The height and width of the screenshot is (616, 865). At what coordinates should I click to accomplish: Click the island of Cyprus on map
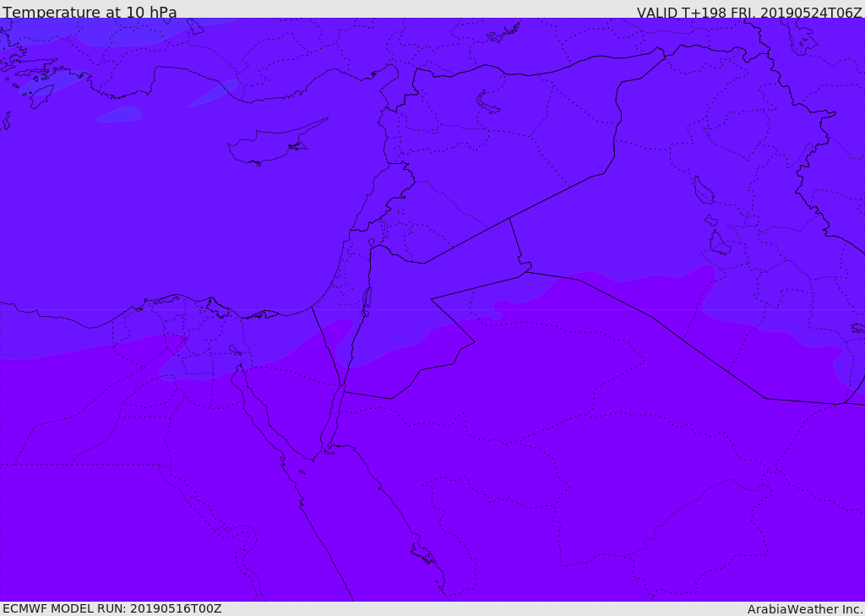(x=273, y=144)
